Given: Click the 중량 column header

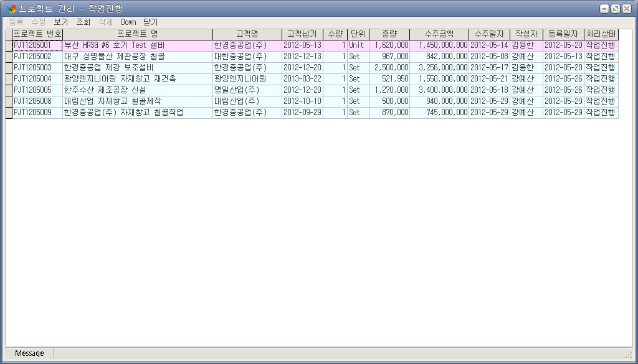Looking at the screenshot, I should [389, 34].
